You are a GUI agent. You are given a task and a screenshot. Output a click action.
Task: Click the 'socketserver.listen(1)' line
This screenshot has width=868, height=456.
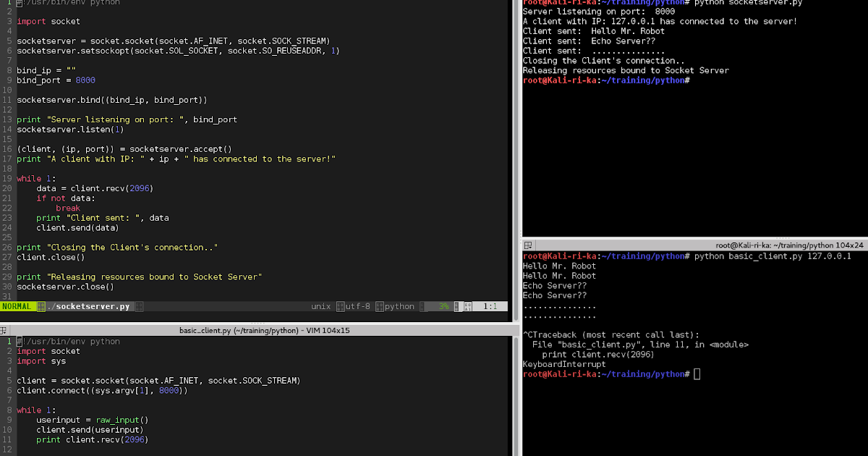pyautogui.click(x=70, y=130)
